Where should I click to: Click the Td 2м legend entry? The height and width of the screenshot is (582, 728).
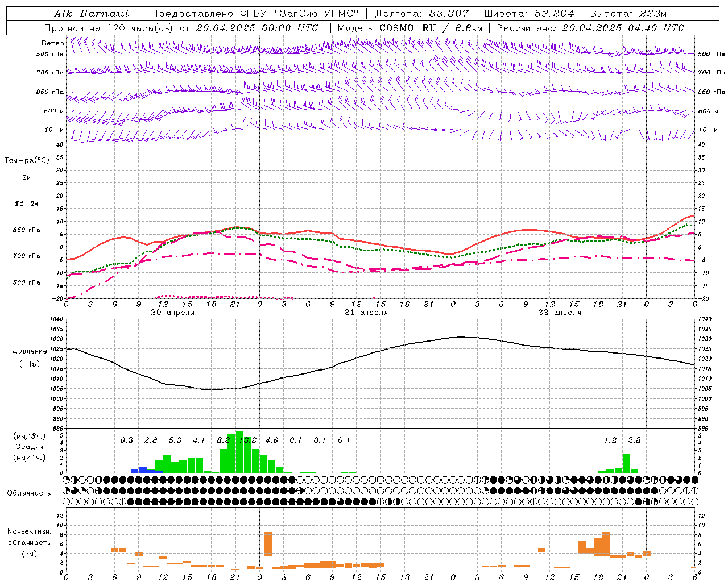26,203
